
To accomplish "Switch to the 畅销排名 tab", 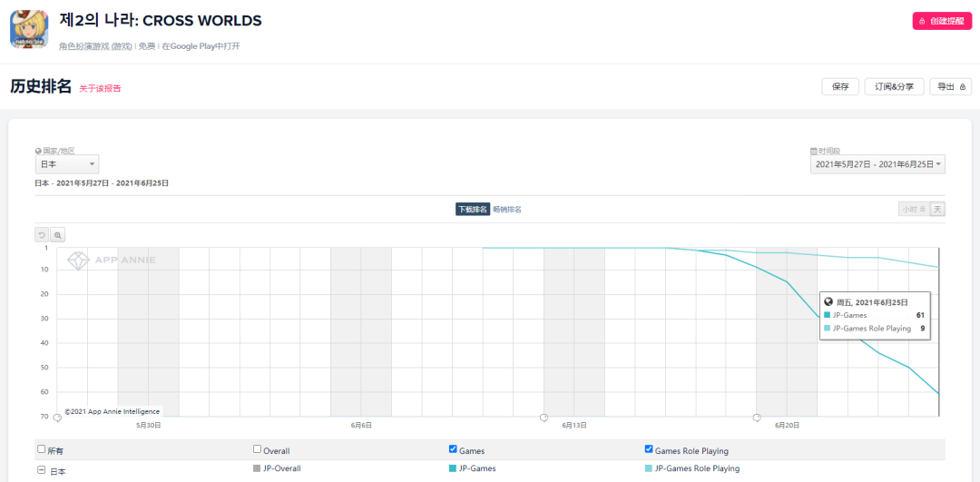I will pos(507,210).
